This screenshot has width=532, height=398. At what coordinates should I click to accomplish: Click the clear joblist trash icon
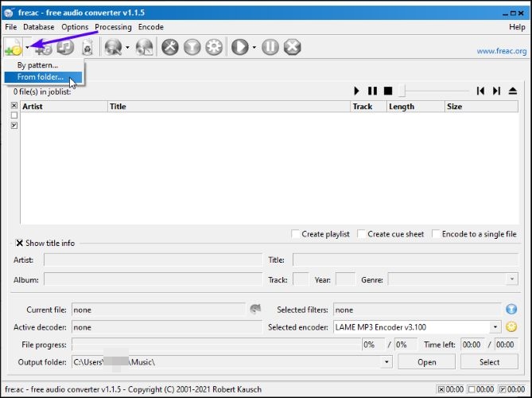click(x=87, y=47)
